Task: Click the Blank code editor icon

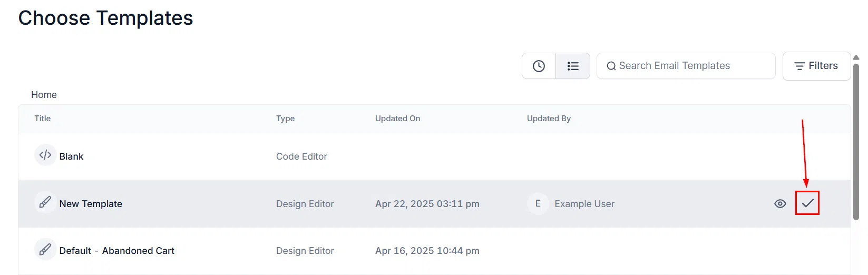Action: [x=45, y=155]
